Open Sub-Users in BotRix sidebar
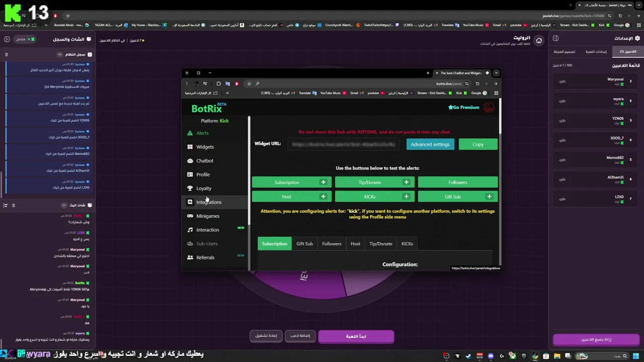Image resolution: width=644 pixels, height=362 pixels. 207,244
